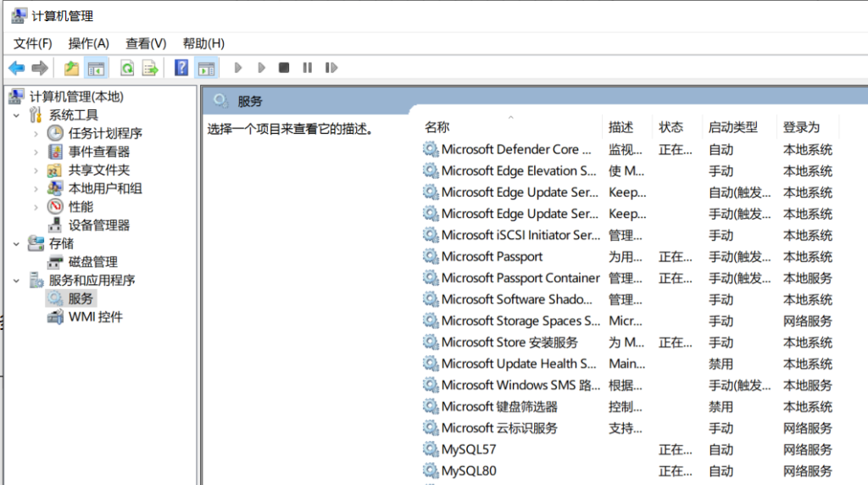Click the WMI 控件 icon
The width and height of the screenshot is (868, 485).
[x=55, y=316]
